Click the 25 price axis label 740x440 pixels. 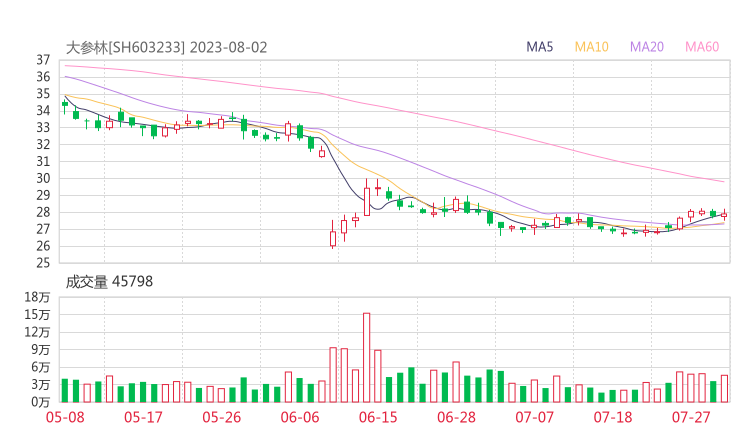coord(43,263)
